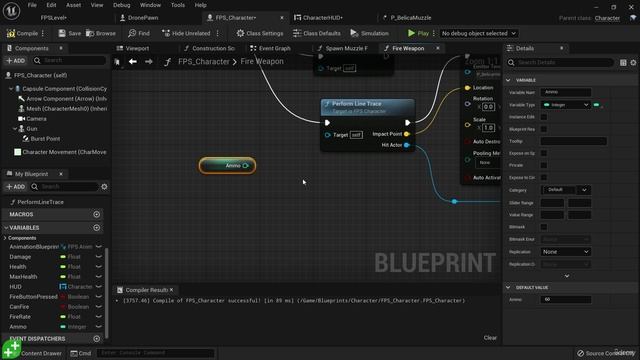Toggle visibility eye for Health variable
Screen dimensions: 640x360
[x=98, y=267]
